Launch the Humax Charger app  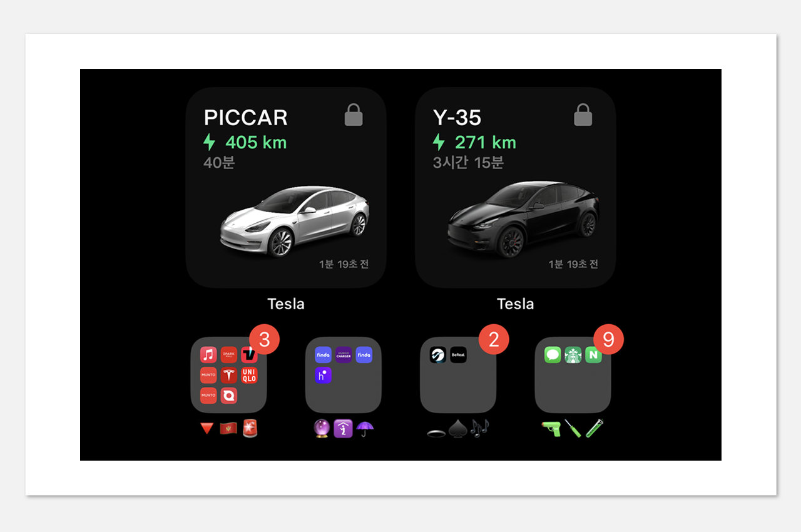pos(344,355)
